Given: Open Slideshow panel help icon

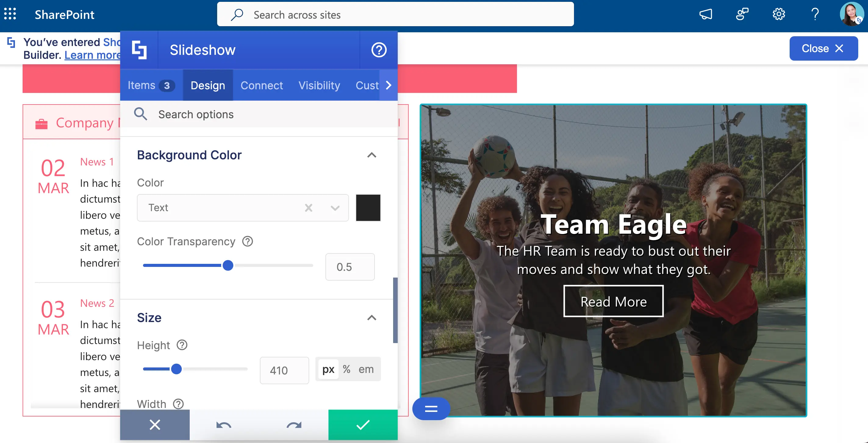Looking at the screenshot, I should click(379, 50).
